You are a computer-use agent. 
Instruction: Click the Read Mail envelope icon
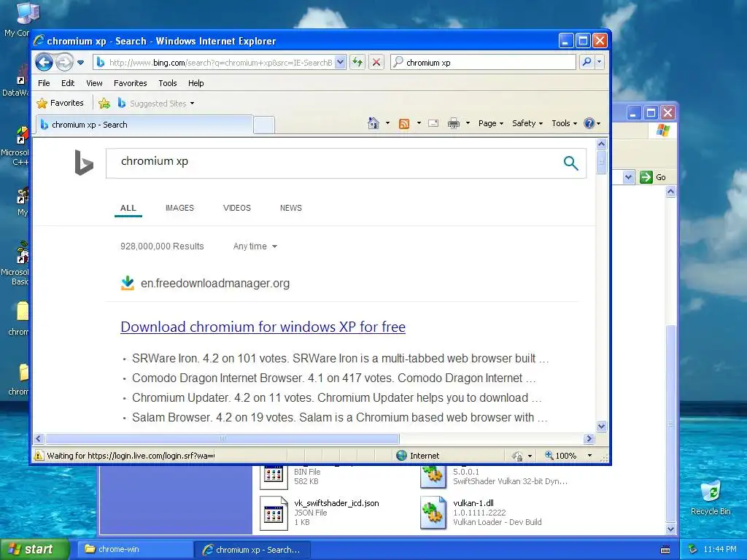pyautogui.click(x=433, y=123)
